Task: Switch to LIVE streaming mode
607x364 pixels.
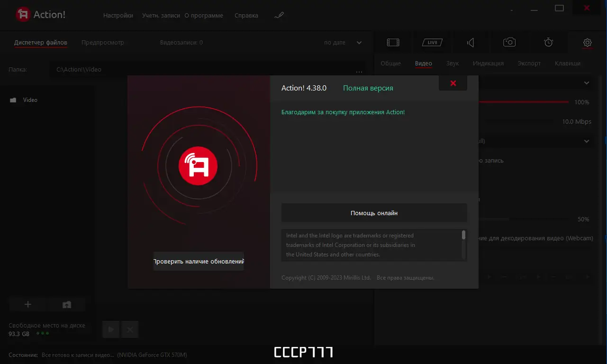Action: pos(431,42)
